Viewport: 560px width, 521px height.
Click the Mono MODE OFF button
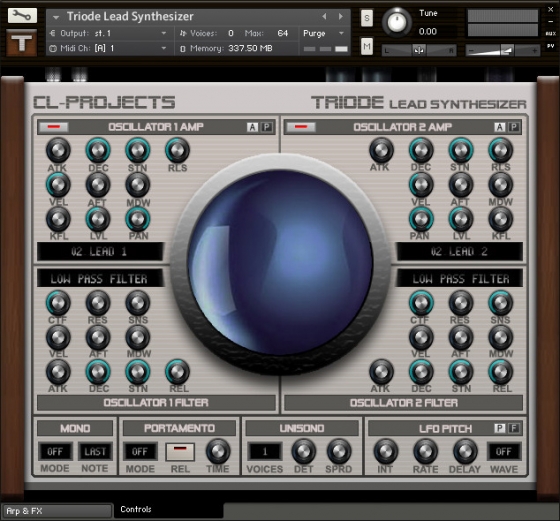55,452
